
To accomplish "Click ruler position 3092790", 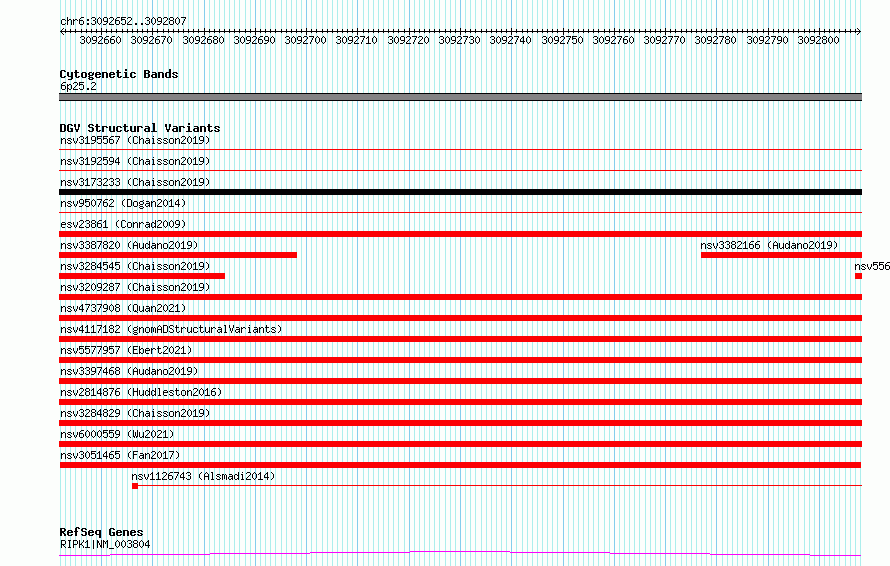I will pyautogui.click(x=767, y=40).
